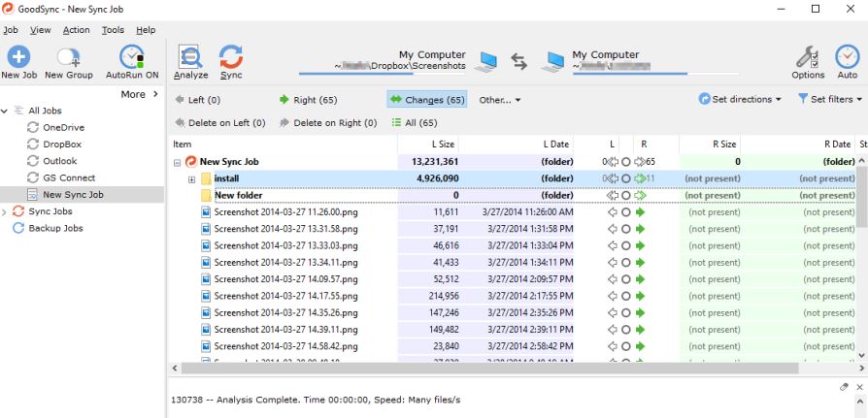Click the left My Computer folder icon
This screenshot has height=418, width=868.
[487, 62]
